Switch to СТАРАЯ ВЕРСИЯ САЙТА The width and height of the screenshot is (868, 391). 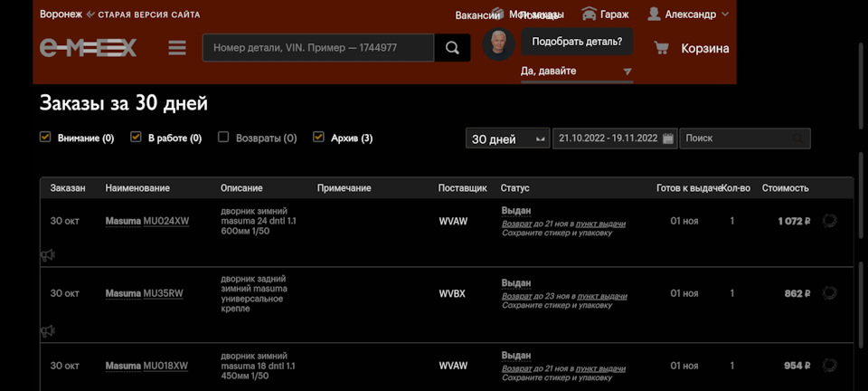pos(149,14)
